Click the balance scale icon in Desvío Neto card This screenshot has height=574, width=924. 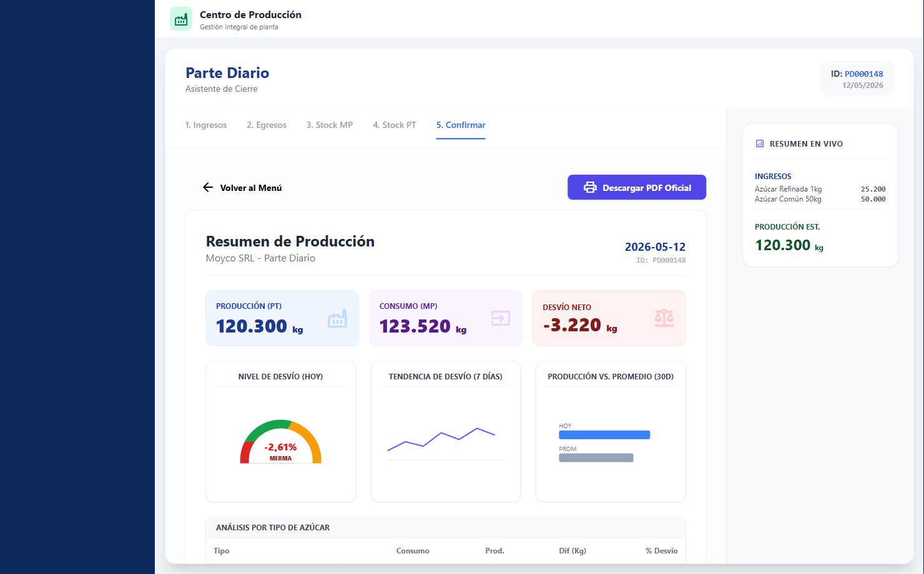click(664, 318)
